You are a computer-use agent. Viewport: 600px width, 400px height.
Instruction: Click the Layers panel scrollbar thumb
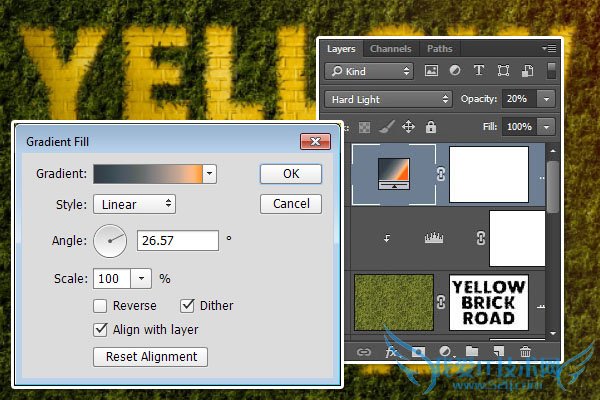[553, 186]
